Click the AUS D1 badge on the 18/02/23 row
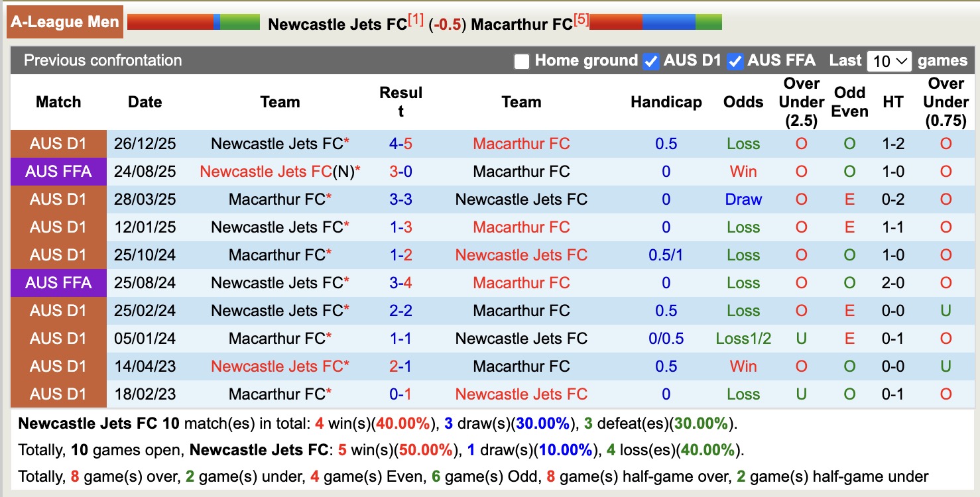The height and width of the screenshot is (497, 980). pos(58,394)
